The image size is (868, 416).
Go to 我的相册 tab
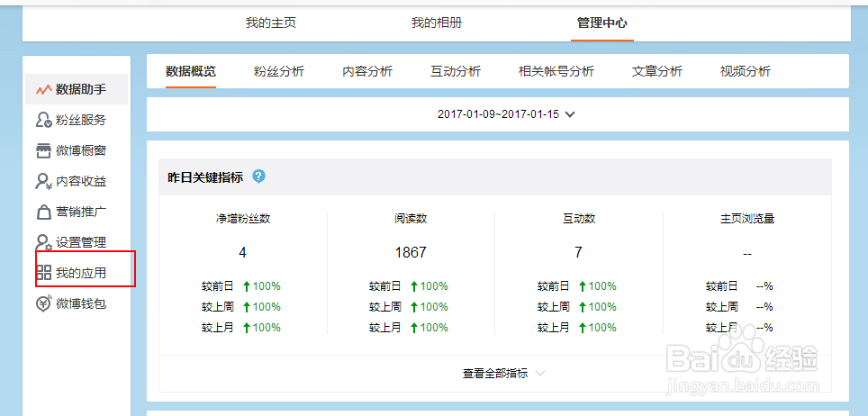coord(436,23)
